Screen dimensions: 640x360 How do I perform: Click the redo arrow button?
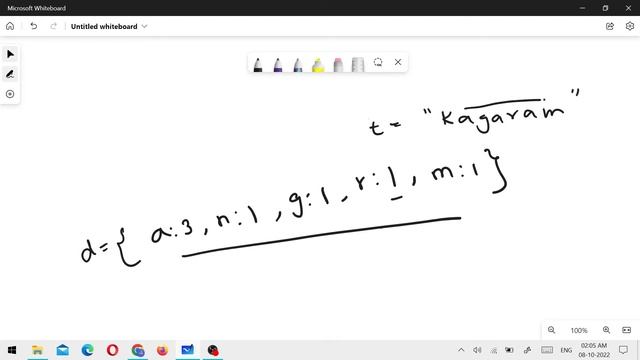(x=53, y=27)
